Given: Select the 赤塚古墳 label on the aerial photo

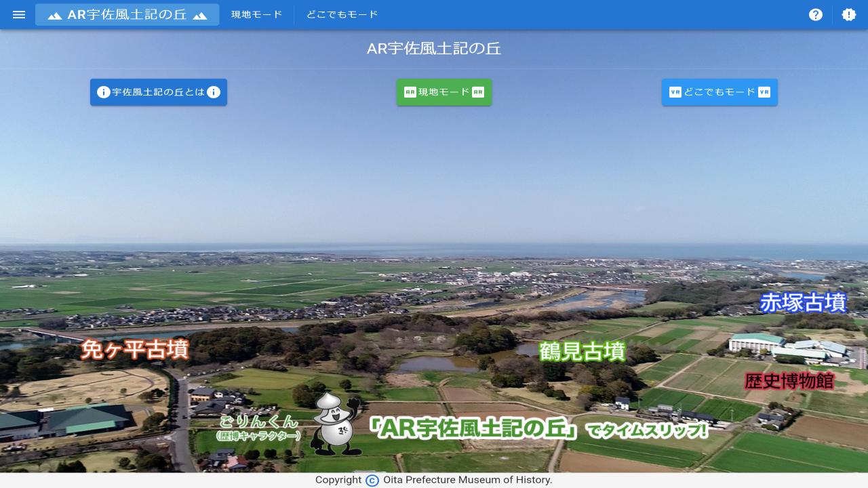Looking at the screenshot, I should [x=803, y=302].
